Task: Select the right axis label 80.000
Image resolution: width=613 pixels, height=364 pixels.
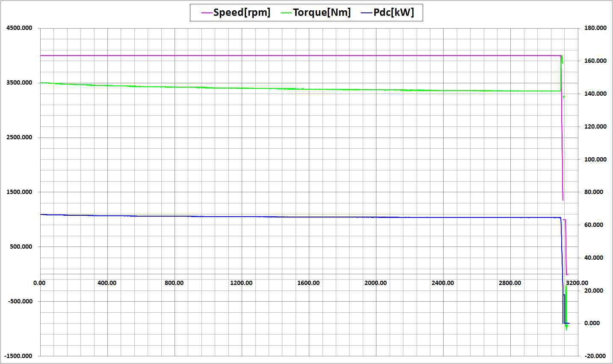Action: click(594, 192)
